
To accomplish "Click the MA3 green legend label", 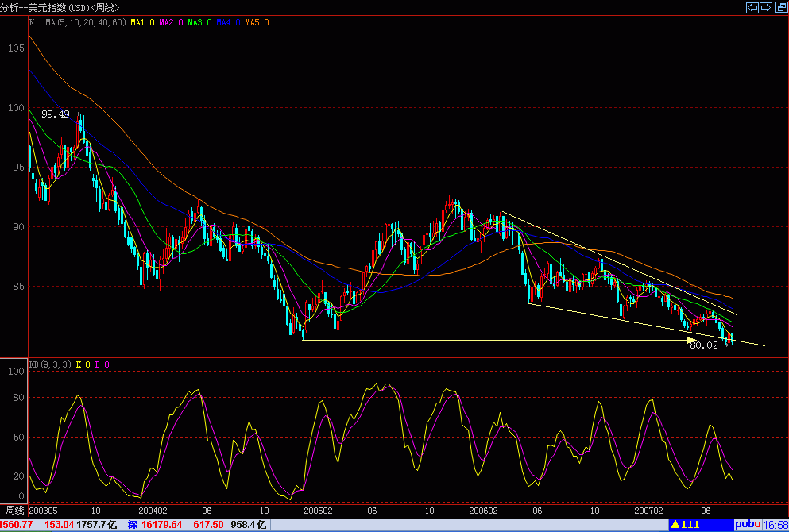I will [x=199, y=23].
